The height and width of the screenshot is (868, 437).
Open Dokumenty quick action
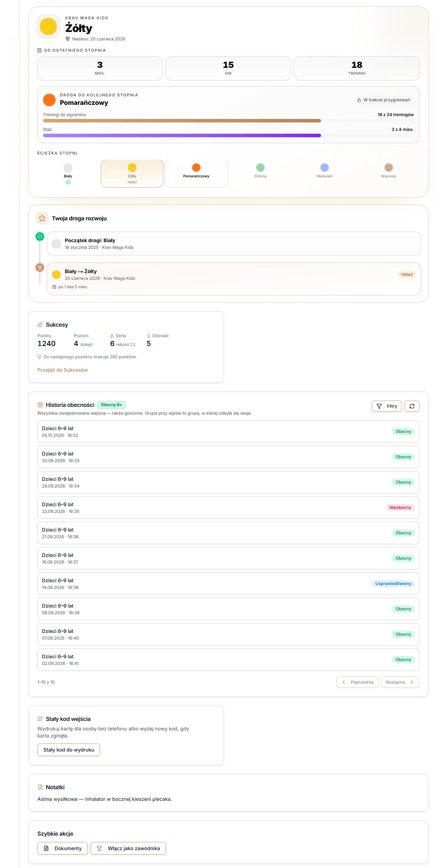pyautogui.click(x=62, y=848)
